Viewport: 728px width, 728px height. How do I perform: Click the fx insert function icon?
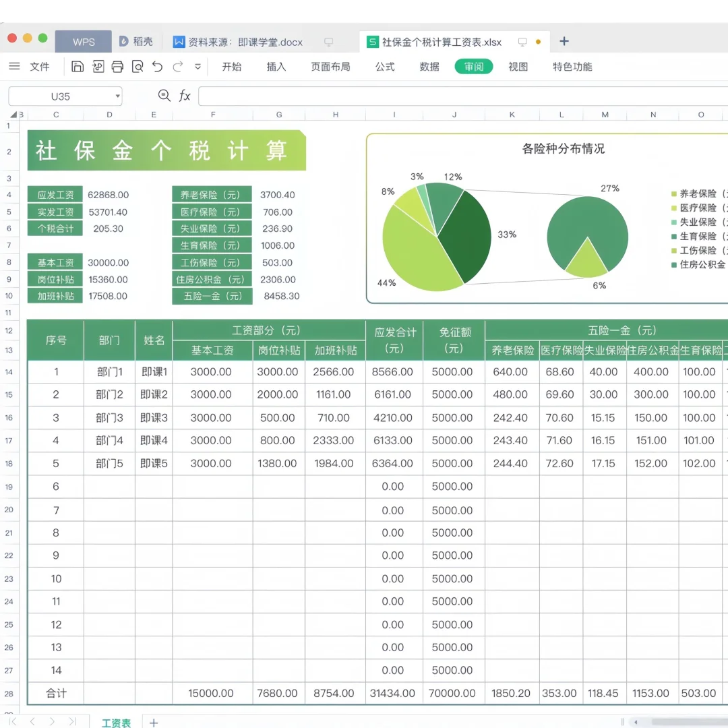pyautogui.click(x=184, y=96)
